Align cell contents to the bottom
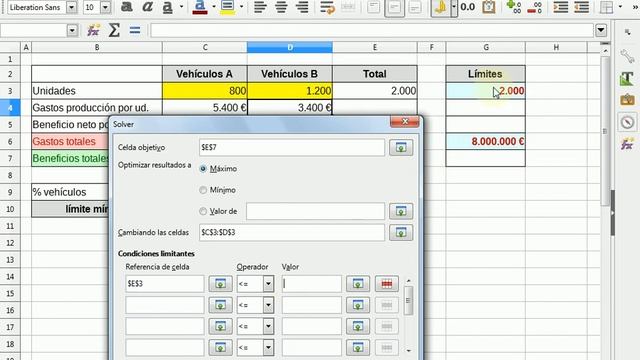 (415, 7)
